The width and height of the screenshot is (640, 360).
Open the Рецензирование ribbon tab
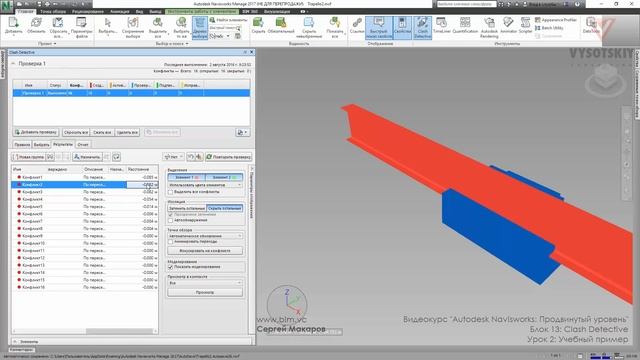(88, 11)
